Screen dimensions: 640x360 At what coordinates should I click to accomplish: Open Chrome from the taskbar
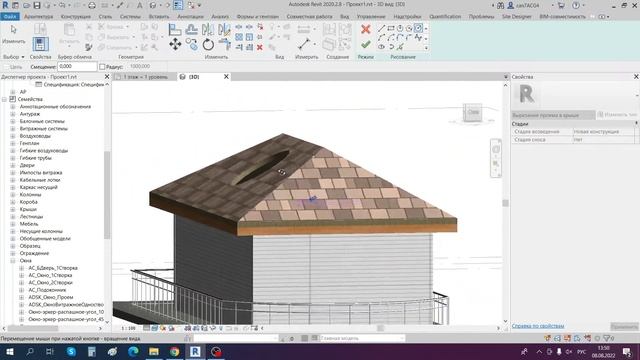[x=175, y=351]
